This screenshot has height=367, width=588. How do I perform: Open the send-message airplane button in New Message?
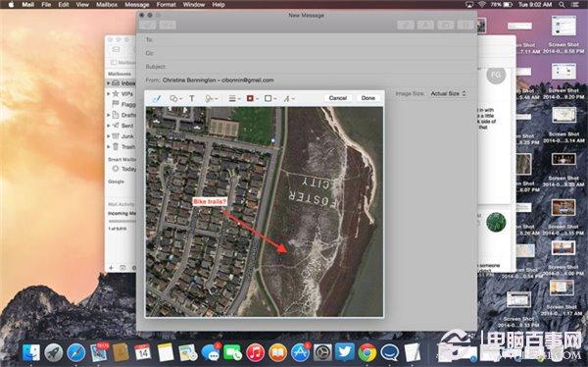[x=148, y=25]
